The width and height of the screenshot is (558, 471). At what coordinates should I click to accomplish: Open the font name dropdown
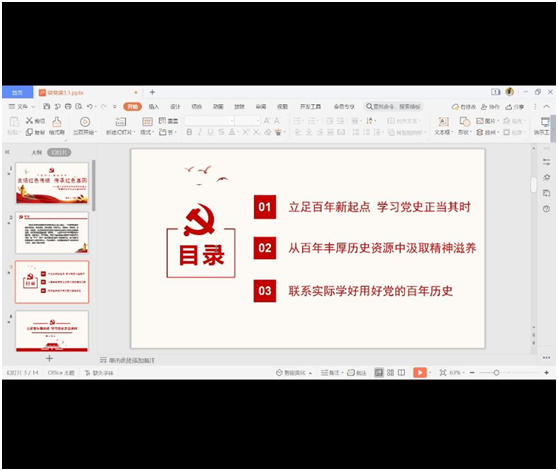pyautogui.click(x=209, y=121)
